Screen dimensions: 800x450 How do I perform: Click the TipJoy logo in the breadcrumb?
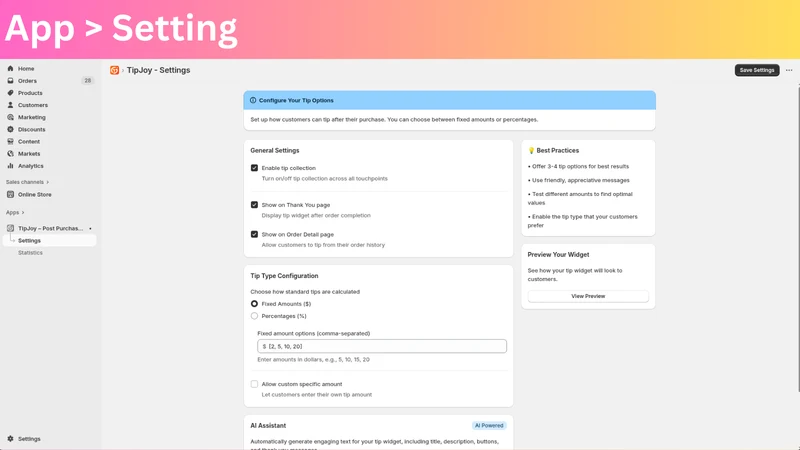pos(114,70)
